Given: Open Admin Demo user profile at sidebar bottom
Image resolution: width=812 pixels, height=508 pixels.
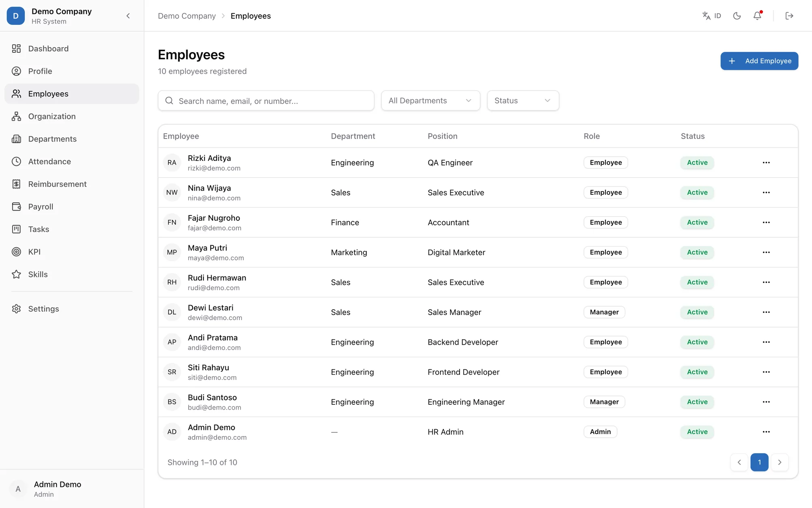Looking at the screenshot, I should (72, 489).
